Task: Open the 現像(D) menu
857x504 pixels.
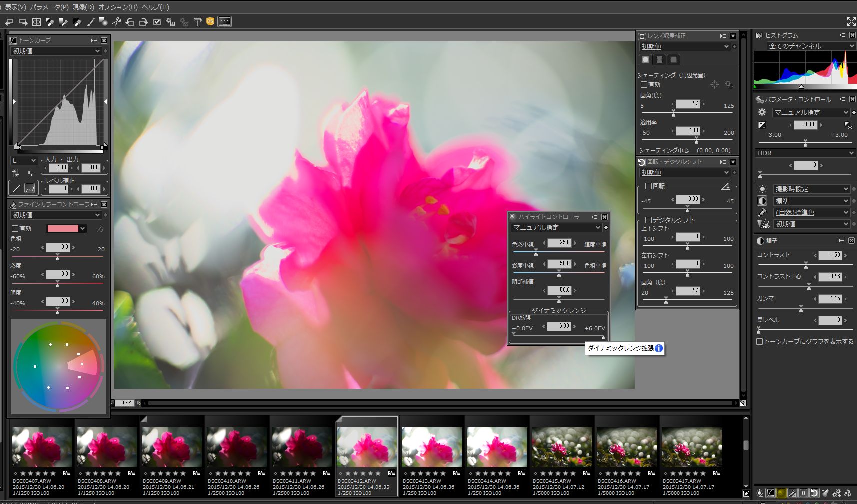Action: coord(83,7)
